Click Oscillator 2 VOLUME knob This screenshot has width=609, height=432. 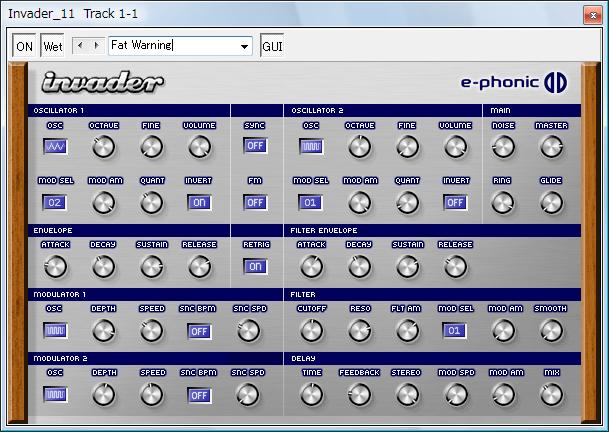pos(456,147)
